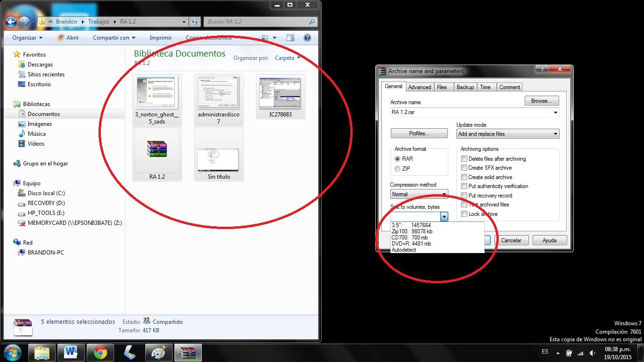This screenshot has width=644, height=362.
Task: Click the Split to volumes dropdown arrow
Action: (x=444, y=216)
